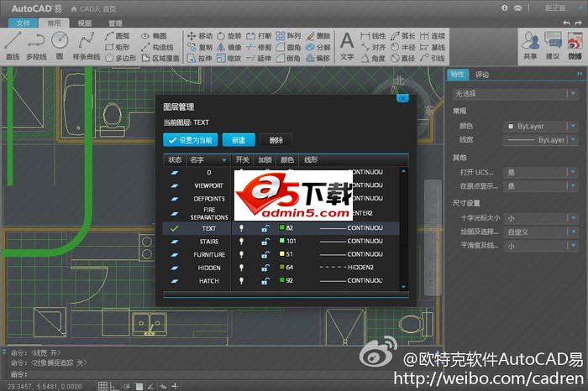Select the 线性 linear dimension tool
Image resolution: width=588 pixels, height=391 pixels.
point(373,36)
